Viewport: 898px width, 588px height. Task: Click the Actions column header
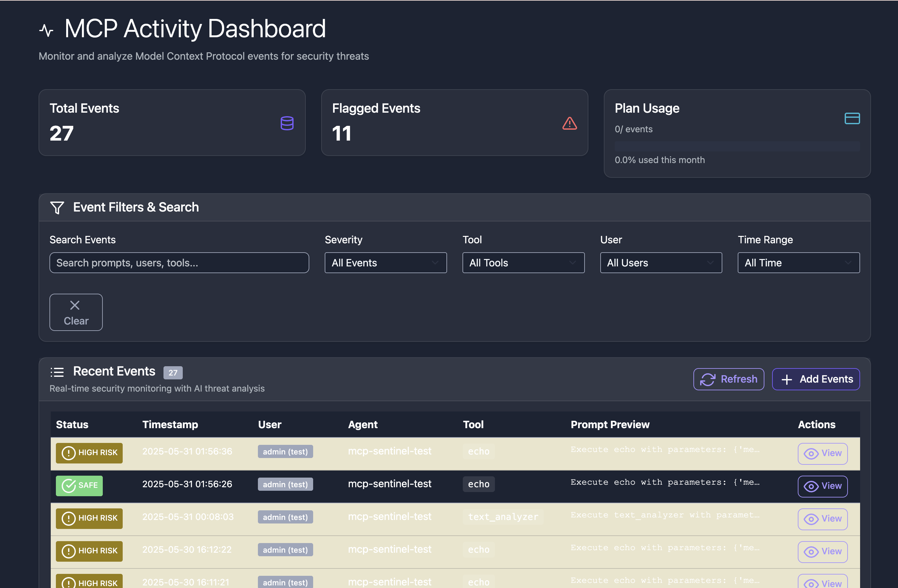pyautogui.click(x=816, y=425)
